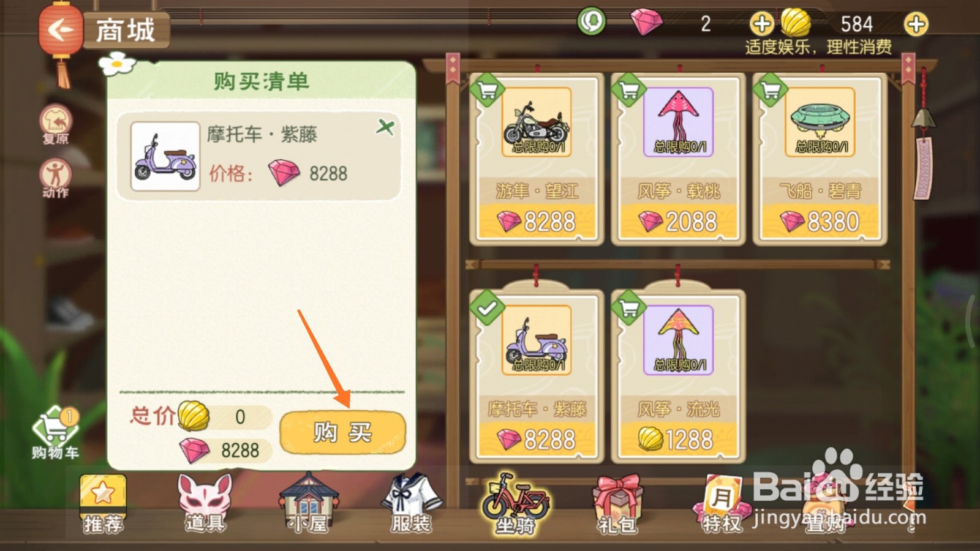Open the 动作 actions icon
Screen dimensions: 980x551
coord(56,178)
